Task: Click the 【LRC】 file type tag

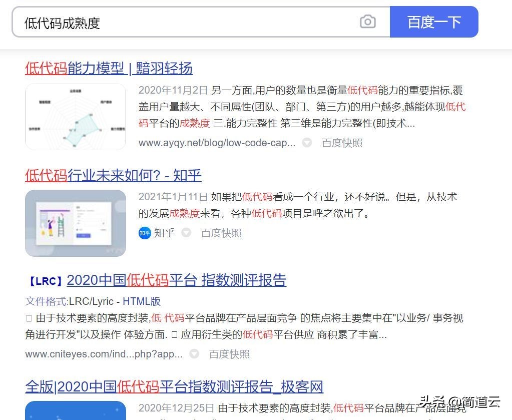Action: 46,281
